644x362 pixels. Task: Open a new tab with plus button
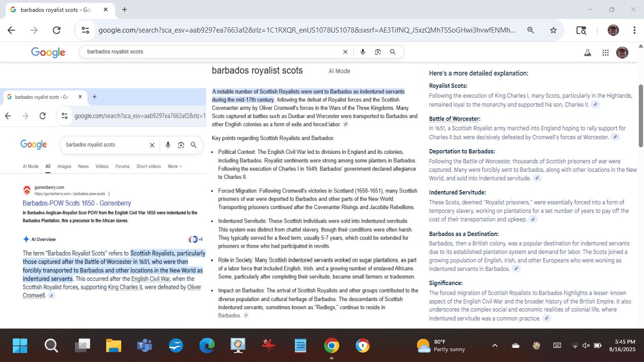point(125,9)
